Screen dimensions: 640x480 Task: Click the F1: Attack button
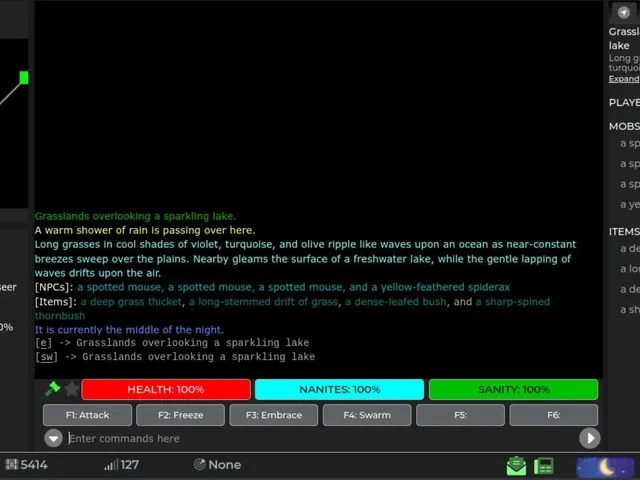click(87, 415)
